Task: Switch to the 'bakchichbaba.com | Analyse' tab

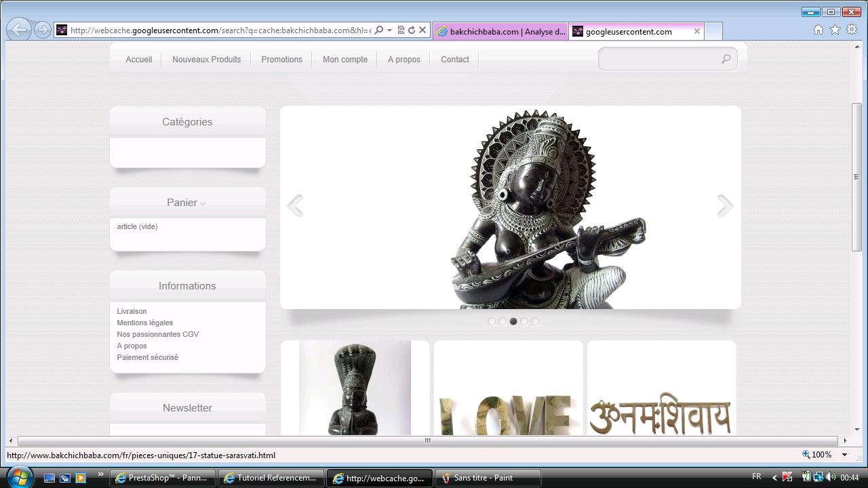Action: coord(501,31)
